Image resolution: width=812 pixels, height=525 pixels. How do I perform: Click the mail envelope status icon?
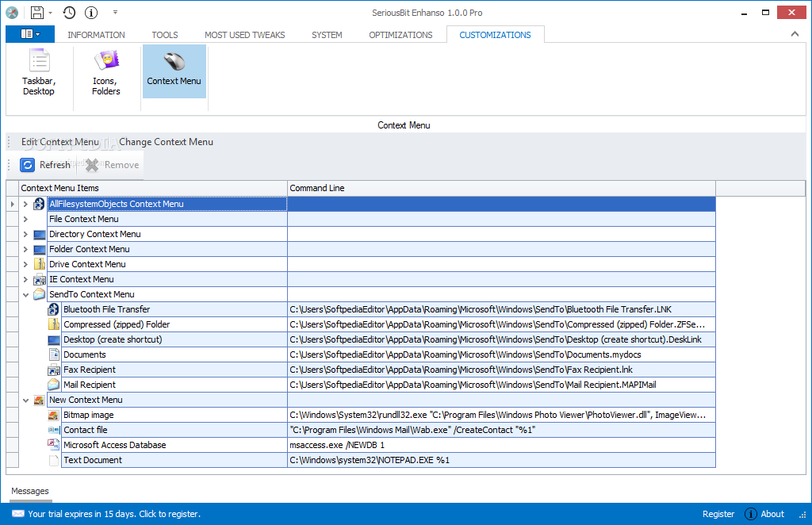click(18, 514)
